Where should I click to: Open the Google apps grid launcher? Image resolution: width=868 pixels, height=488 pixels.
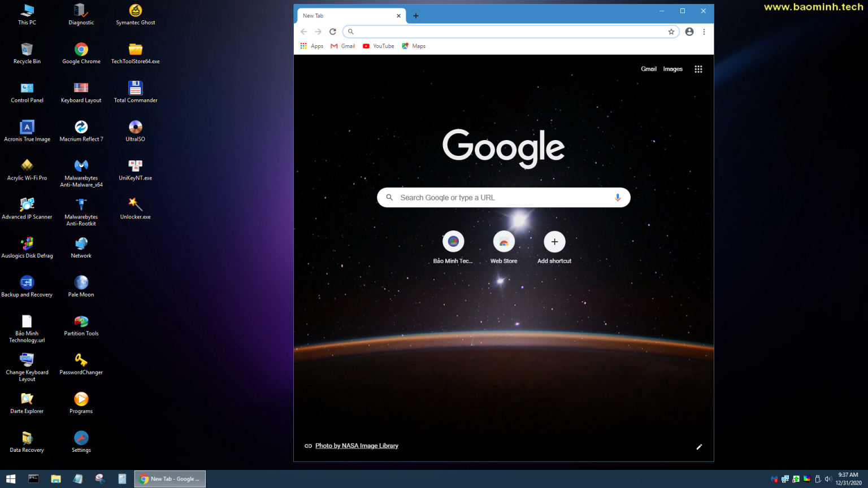[x=698, y=69]
